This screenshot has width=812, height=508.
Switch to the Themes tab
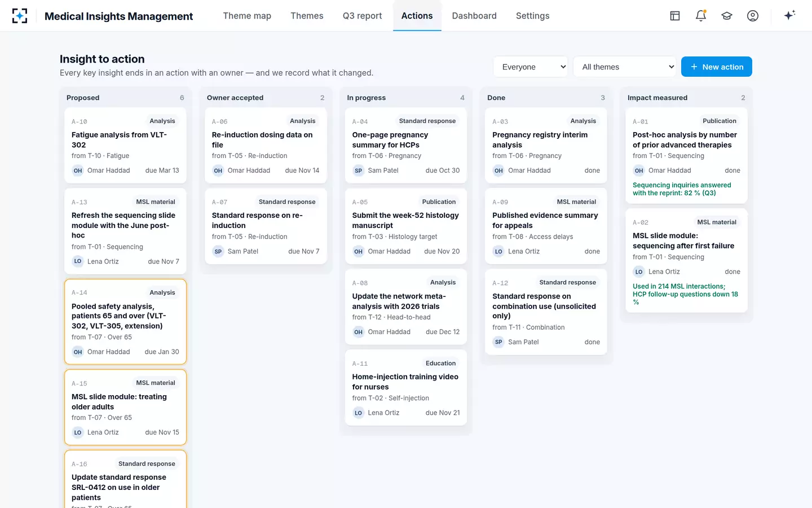pos(307,16)
